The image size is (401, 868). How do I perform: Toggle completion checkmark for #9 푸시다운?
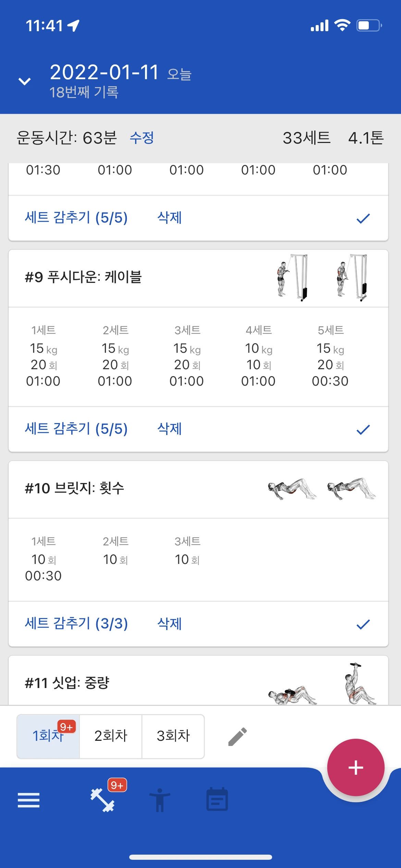[363, 430]
